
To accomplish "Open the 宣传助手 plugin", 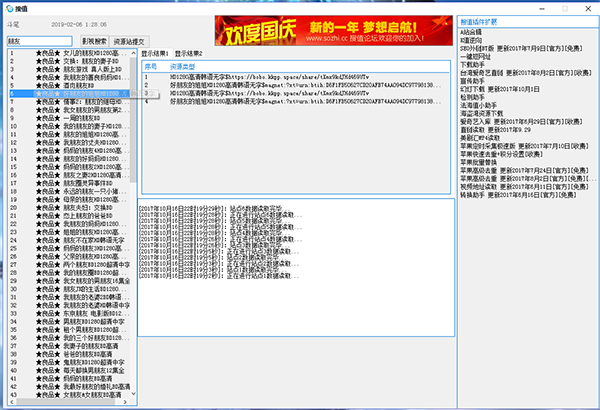I will 472,81.
